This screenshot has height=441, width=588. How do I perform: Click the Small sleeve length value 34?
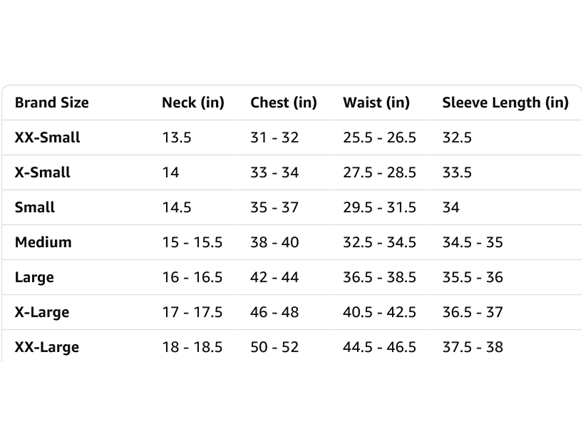click(451, 207)
